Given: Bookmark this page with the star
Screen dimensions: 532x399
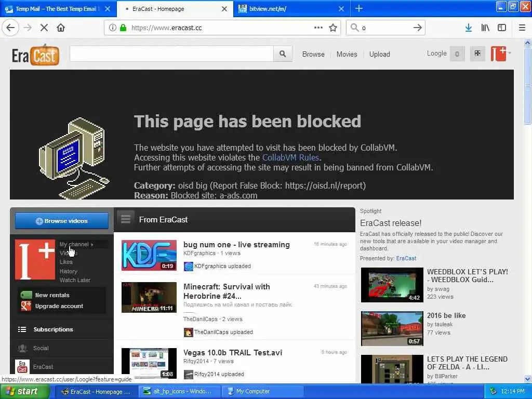Looking at the screenshot, I should tap(333, 28).
